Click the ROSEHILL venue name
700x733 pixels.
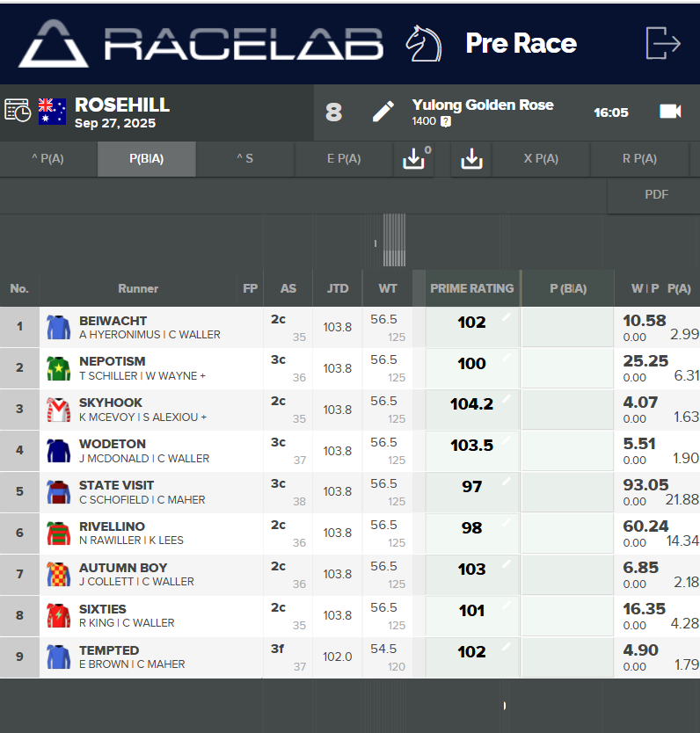[122, 105]
